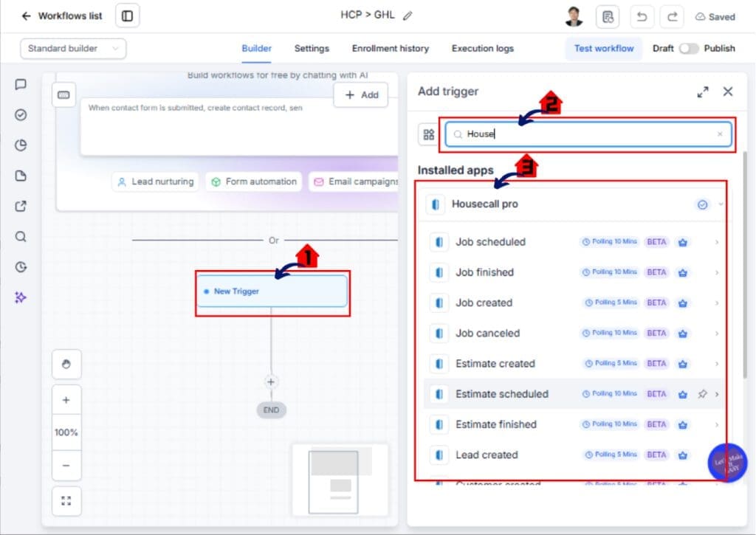
Task: Go back to Workflows list
Action: tap(62, 16)
